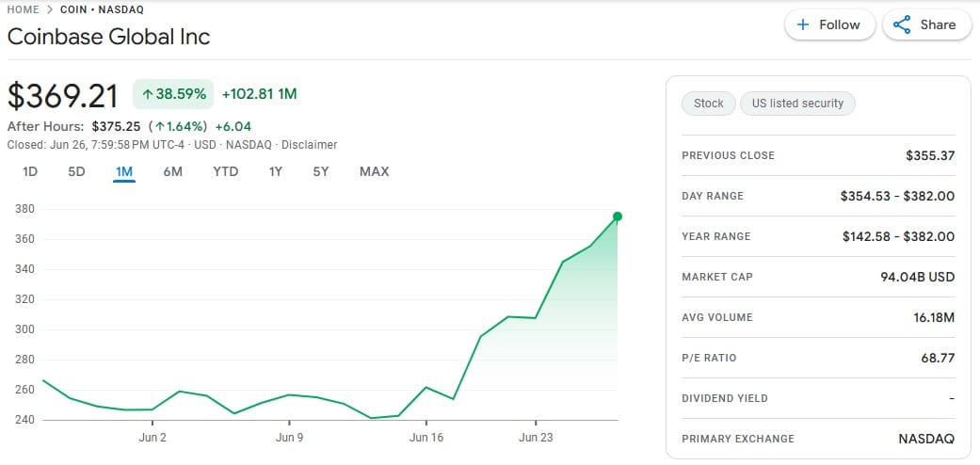980x465 pixels.
Task: Click the share network icon
Action: [x=901, y=25]
